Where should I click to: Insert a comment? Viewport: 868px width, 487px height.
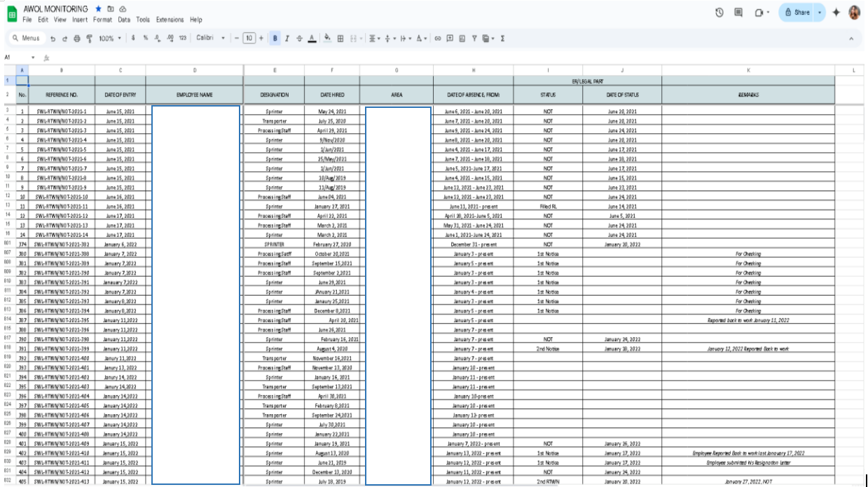450,39
